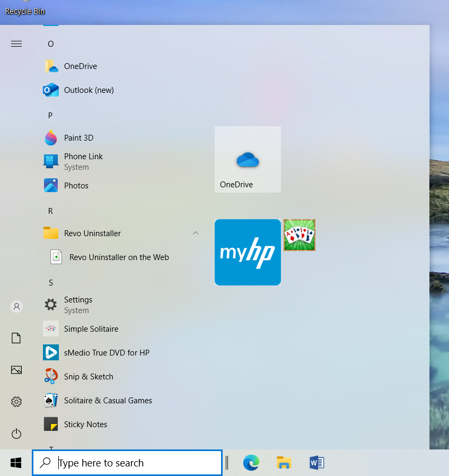Viewport: 449px width, 476px height.
Task: Click 'Paint 3D' label text
Action: click(x=79, y=138)
